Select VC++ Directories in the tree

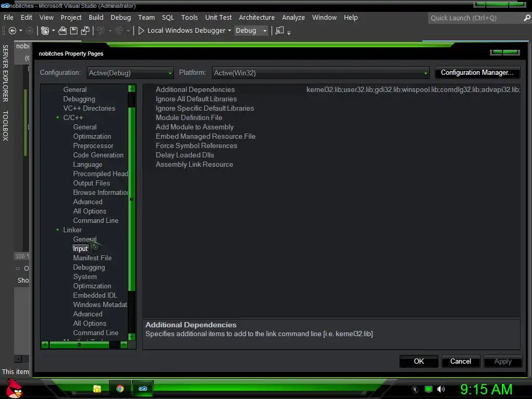pyautogui.click(x=89, y=108)
